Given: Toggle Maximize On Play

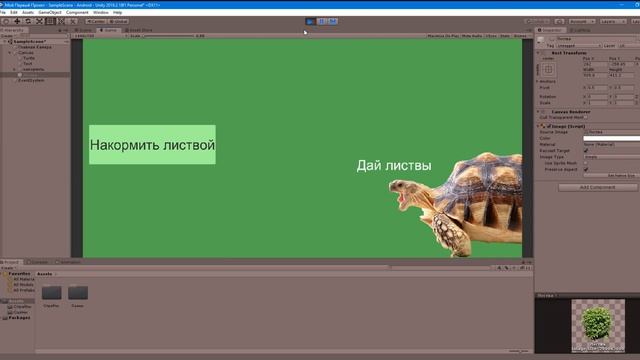Looking at the screenshot, I should pyautogui.click(x=443, y=36).
